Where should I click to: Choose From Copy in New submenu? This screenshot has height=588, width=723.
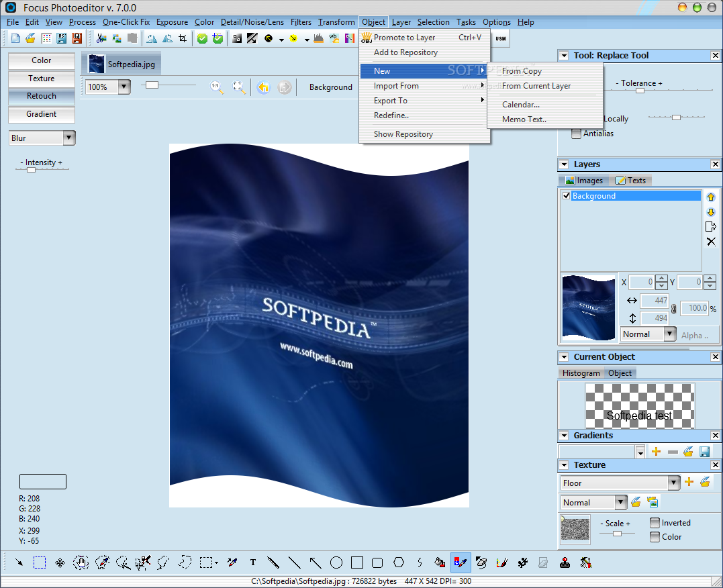(545, 71)
